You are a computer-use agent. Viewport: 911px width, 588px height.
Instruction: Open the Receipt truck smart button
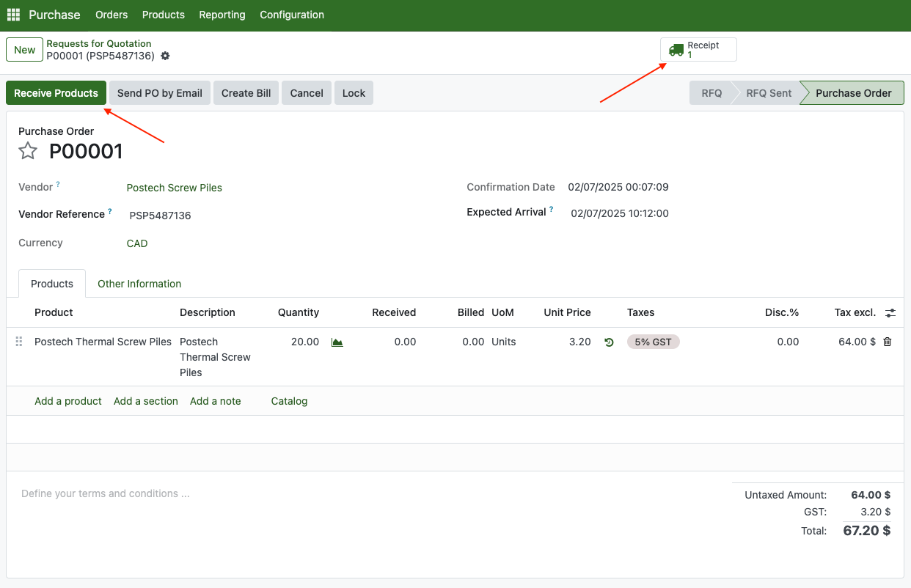click(698, 50)
